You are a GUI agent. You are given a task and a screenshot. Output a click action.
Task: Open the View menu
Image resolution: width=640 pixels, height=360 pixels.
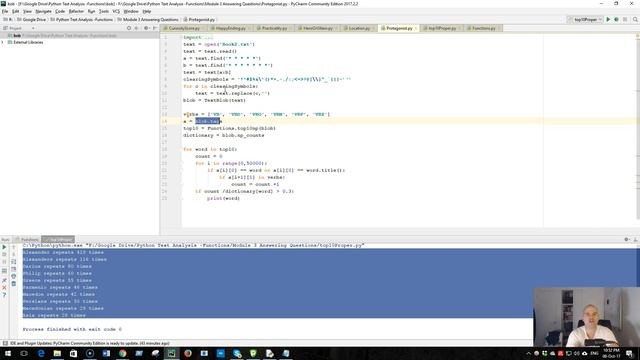[x=27, y=11]
